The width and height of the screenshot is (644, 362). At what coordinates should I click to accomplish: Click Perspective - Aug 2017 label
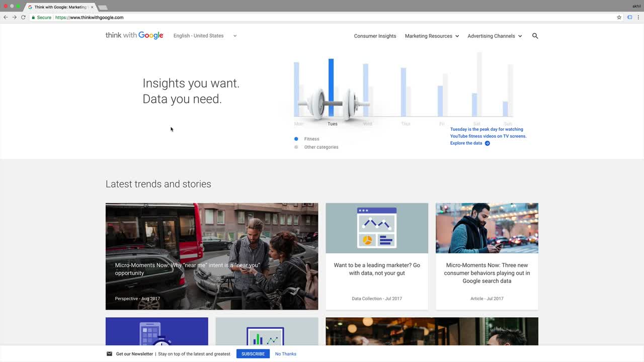pos(137,299)
